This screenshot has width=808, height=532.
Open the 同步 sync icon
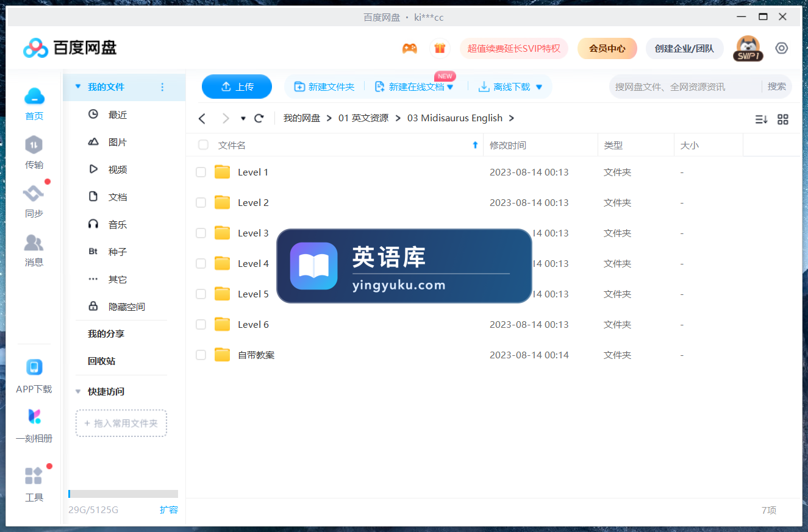[34, 194]
